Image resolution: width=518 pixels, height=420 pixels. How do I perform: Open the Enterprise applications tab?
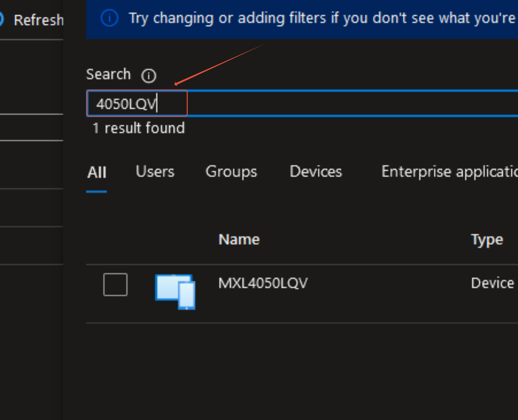(x=449, y=172)
